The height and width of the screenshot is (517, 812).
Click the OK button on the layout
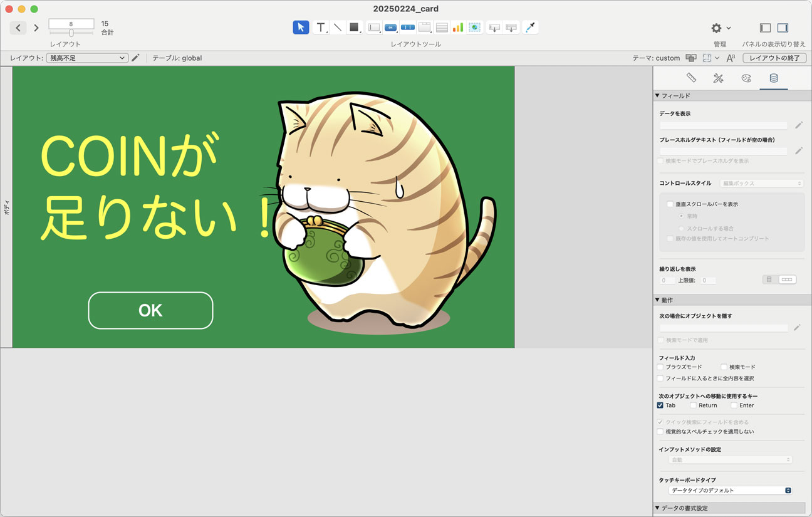(150, 310)
